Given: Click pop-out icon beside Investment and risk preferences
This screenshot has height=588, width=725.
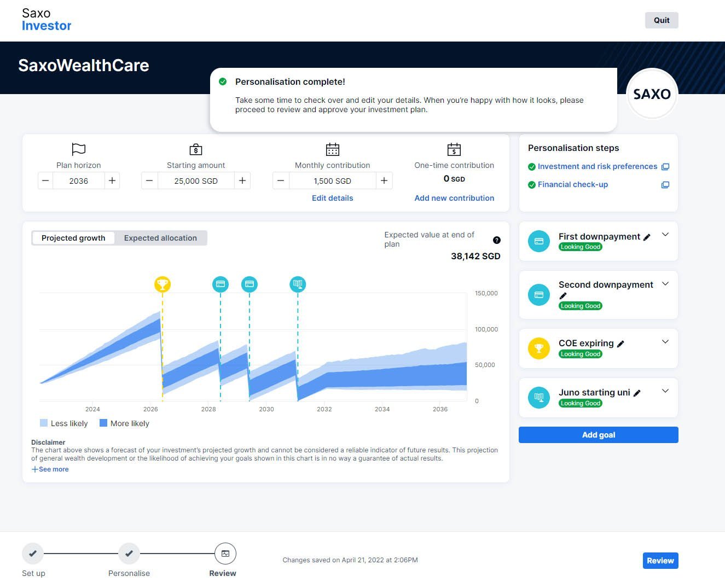Looking at the screenshot, I should pyautogui.click(x=665, y=167).
